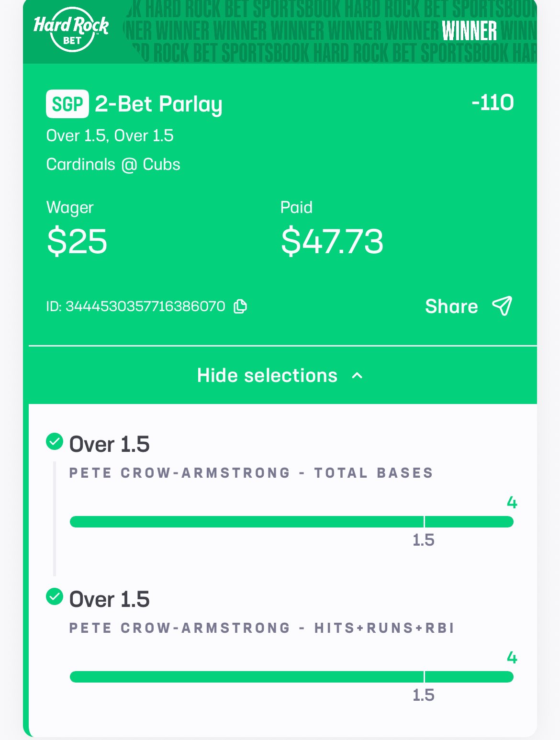560x740 pixels.
Task: Click the Pete Crow-Armstrong Total Bases label
Action: click(251, 473)
